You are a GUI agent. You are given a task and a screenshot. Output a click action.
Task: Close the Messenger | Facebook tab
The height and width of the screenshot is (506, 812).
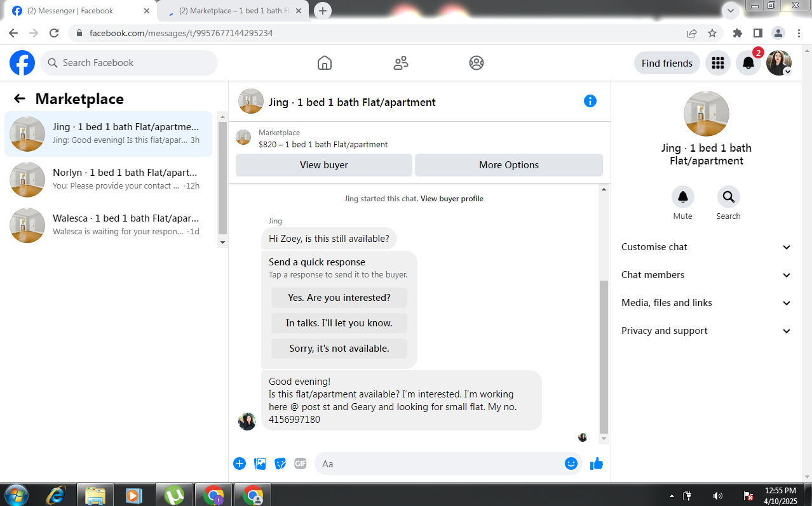pos(147,11)
